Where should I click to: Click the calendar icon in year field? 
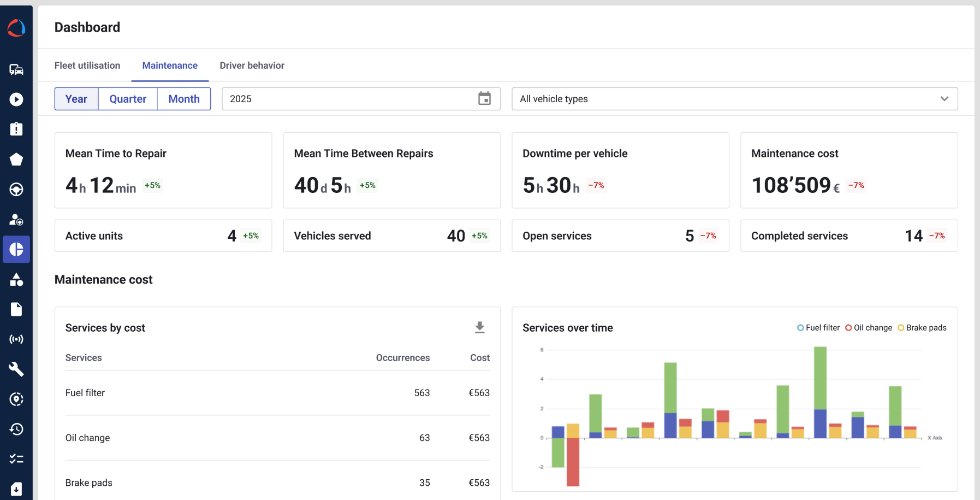[x=484, y=99]
